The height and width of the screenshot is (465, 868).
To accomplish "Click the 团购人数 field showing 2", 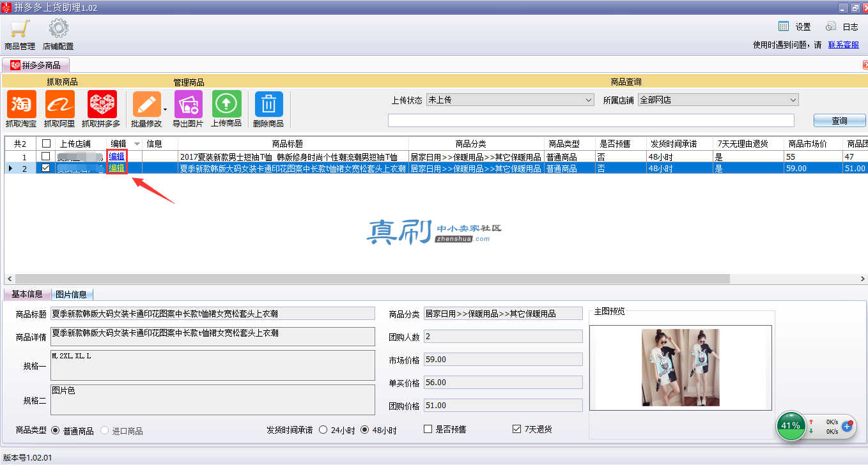I will pos(503,336).
